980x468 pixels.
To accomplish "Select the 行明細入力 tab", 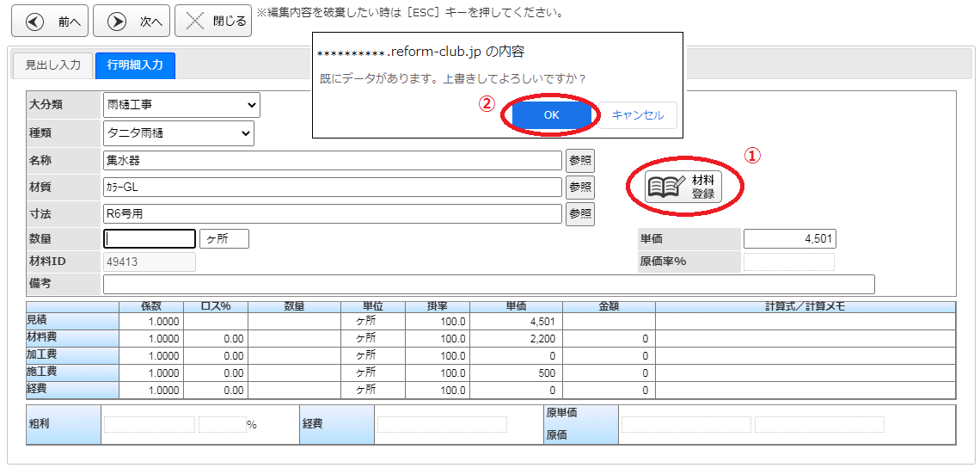I will point(135,65).
